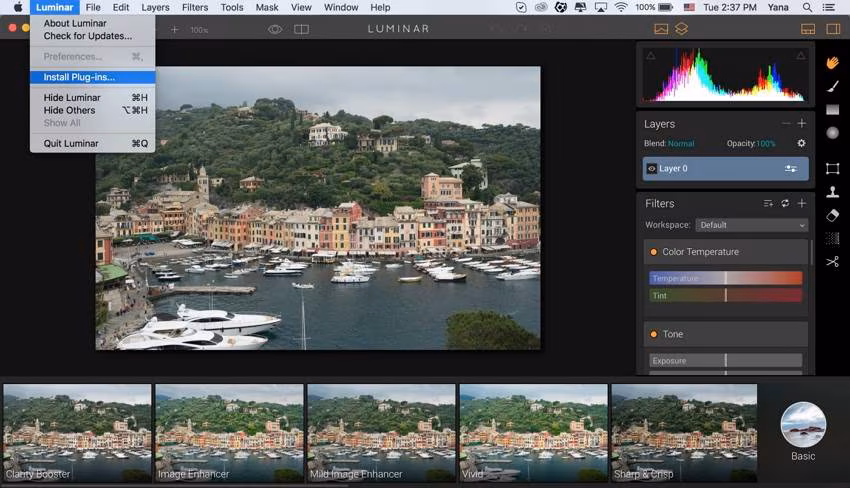Apply the Mild Image Enhancer preset
850x488 pixels.
tap(381, 433)
